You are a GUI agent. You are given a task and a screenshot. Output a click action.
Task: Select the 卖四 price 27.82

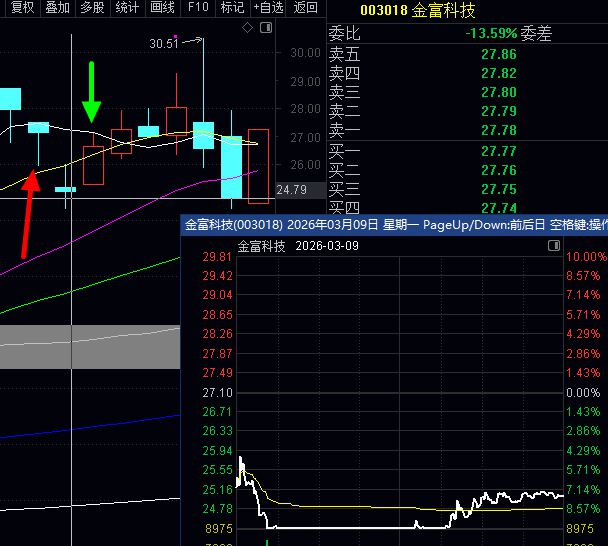499,73
